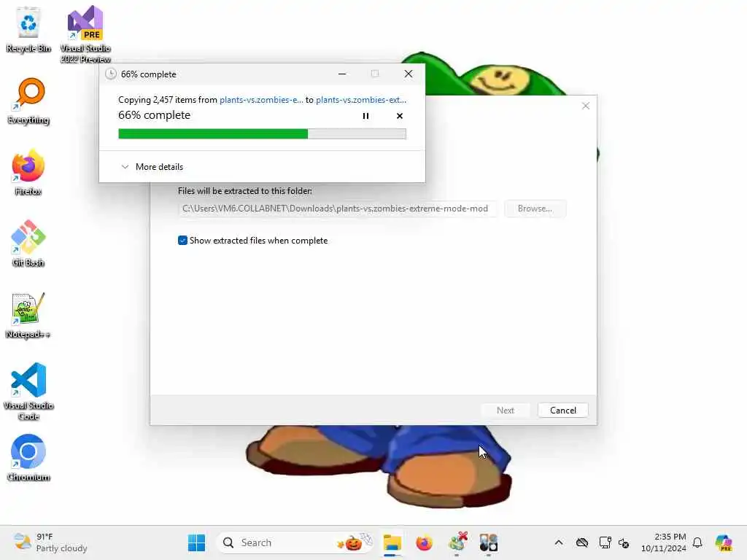Click the copy progress bar
This screenshot has width=747, height=560.
pos(262,134)
